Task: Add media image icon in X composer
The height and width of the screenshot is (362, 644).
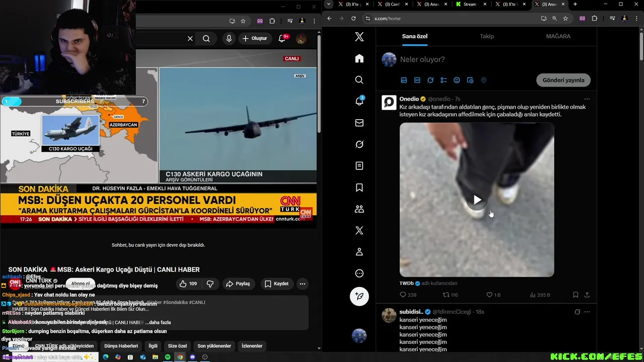Action: point(404,80)
